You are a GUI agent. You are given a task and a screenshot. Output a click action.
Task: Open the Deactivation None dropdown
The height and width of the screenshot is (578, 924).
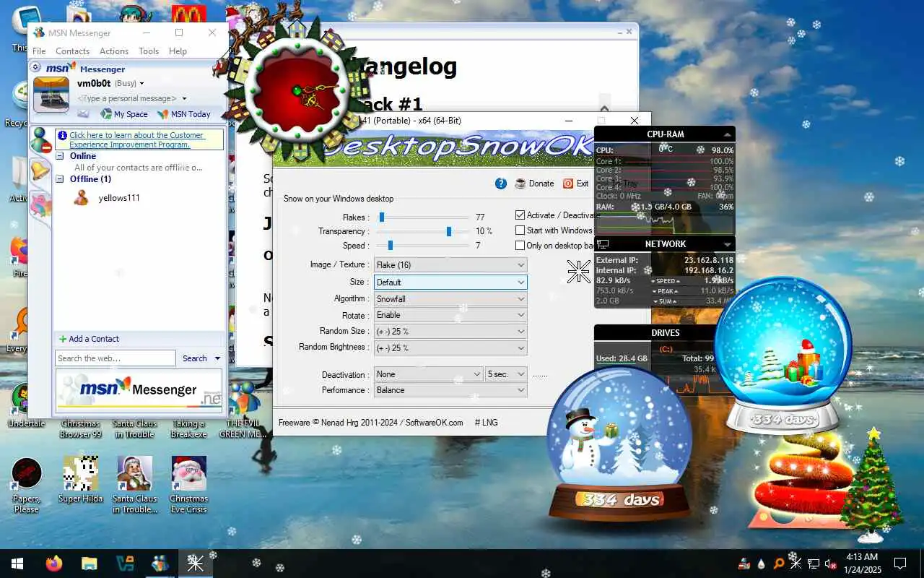(428, 374)
